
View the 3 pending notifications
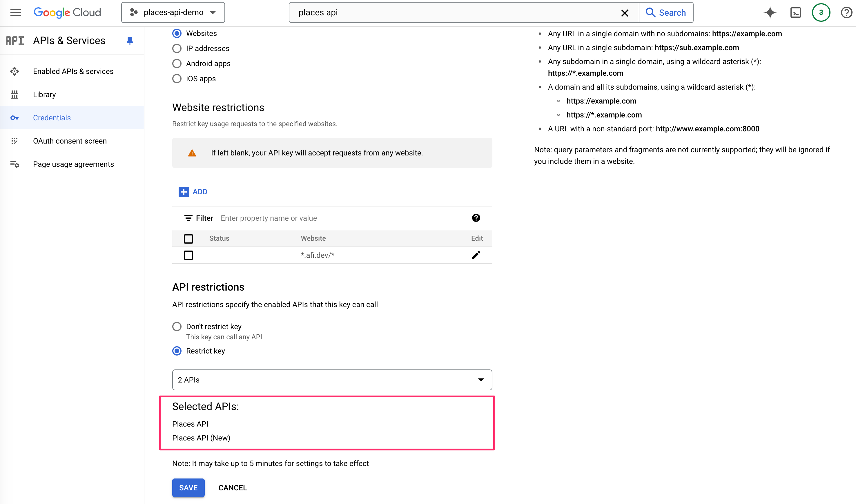(821, 12)
